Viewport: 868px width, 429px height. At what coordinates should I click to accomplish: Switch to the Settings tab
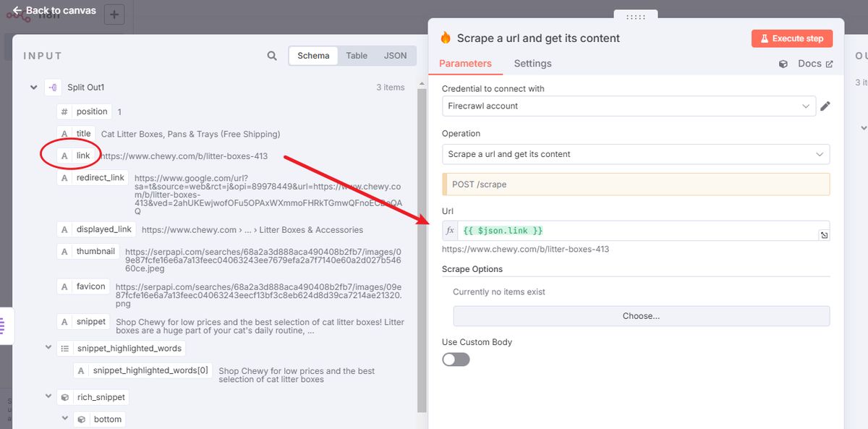(532, 64)
